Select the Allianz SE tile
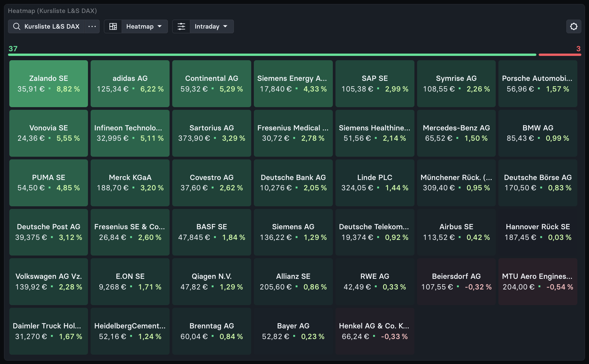The width and height of the screenshot is (589, 364). click(293, 281)
